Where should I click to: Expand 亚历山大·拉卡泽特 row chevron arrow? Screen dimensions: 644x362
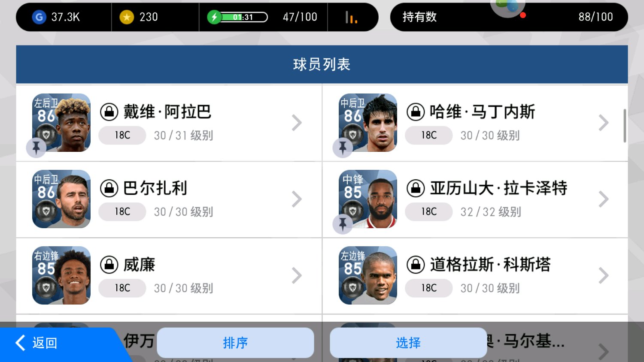603,199
